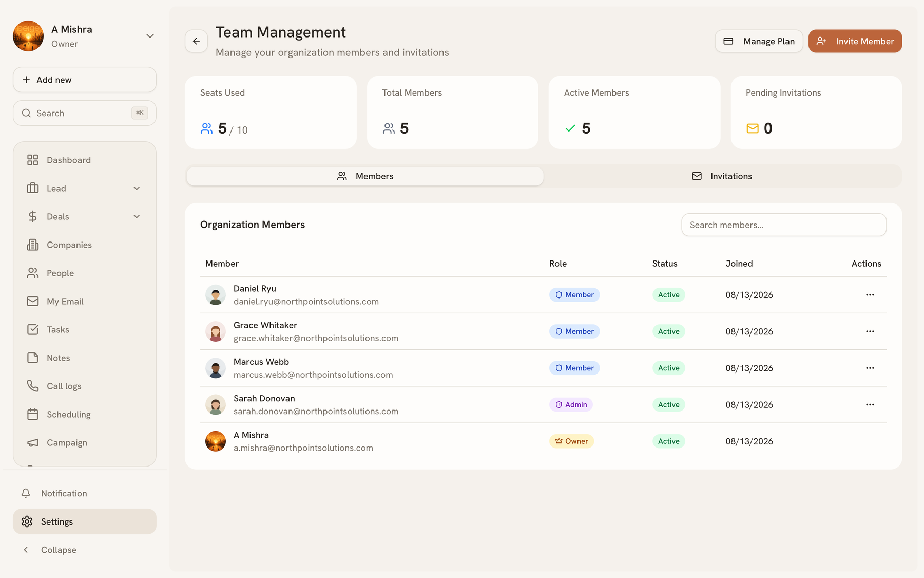Click the Pending Invitations count card
The width and height of the screenshot is (924, 578).
click(816, 113)
